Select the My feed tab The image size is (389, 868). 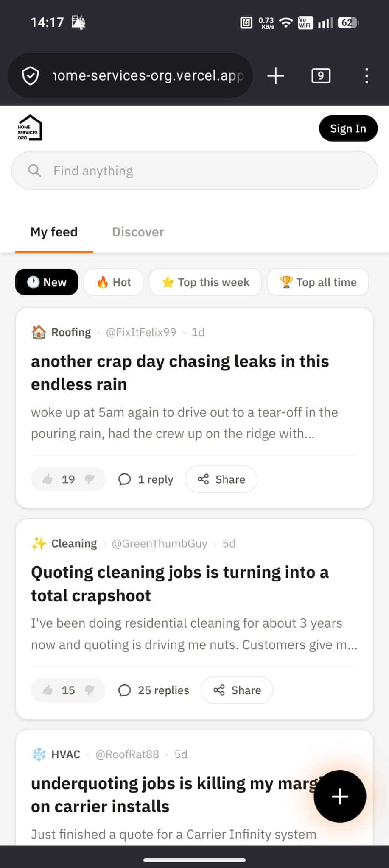(54, 232)
